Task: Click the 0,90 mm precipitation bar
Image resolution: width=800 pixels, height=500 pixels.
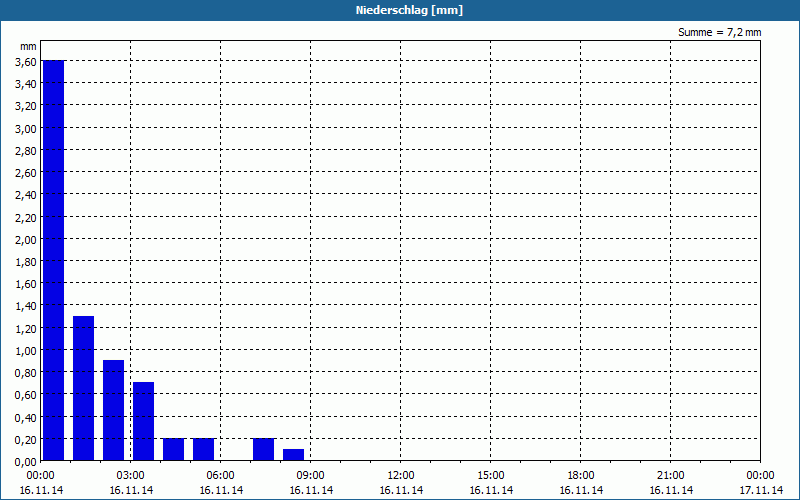Action: point(113,410)
